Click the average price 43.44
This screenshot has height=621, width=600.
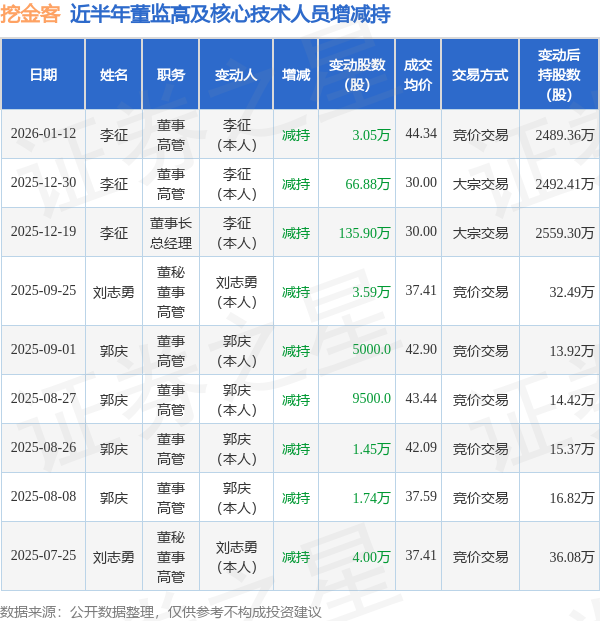tap(421, 399)
